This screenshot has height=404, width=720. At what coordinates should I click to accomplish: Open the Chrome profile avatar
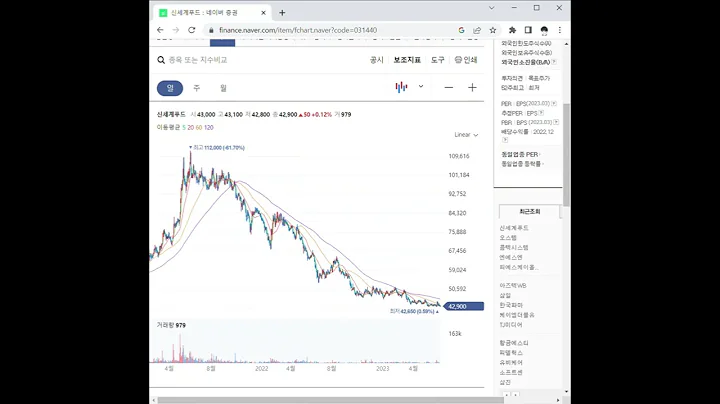coord(544,30)
